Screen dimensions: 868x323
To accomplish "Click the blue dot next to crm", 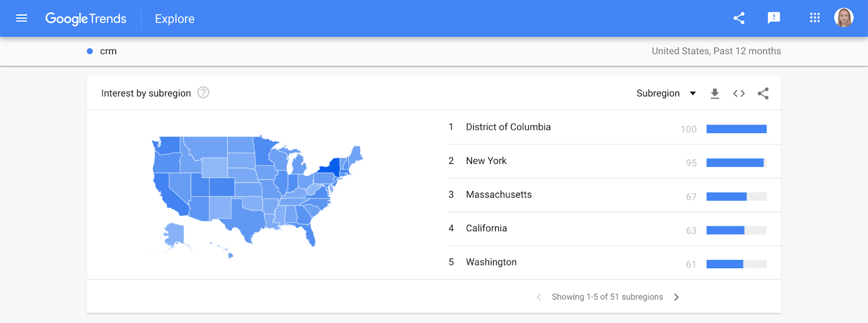I will (90, 51).
